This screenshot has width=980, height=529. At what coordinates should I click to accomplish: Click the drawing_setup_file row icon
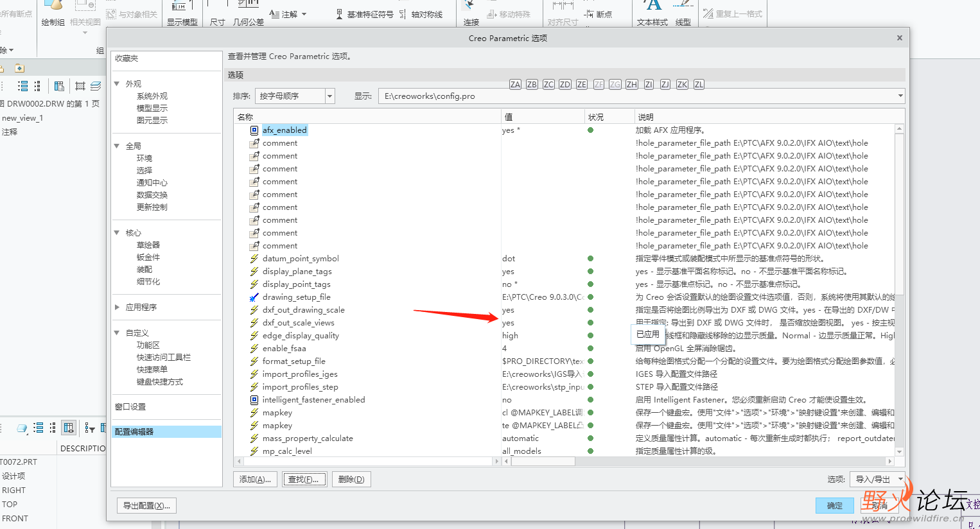(254, 297)
